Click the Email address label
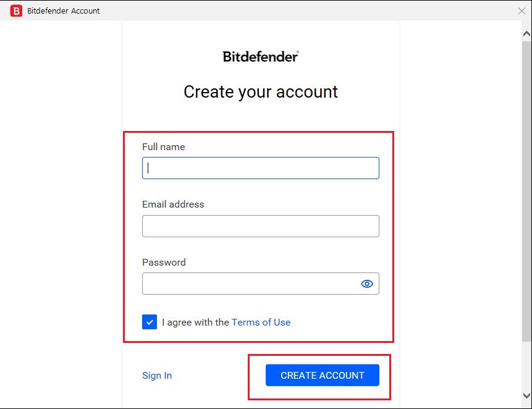Viewport: 532px width, 409px height. point(173,204)
